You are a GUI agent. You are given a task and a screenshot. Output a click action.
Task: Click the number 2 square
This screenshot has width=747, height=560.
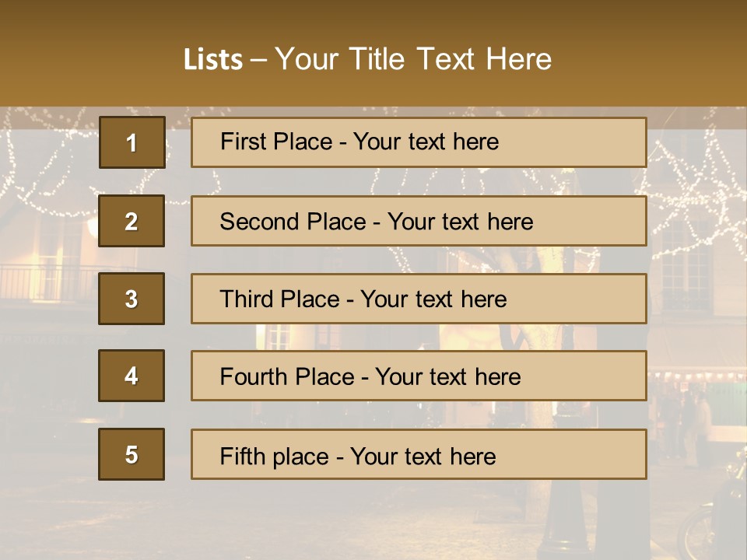click(x=132, y=221)
